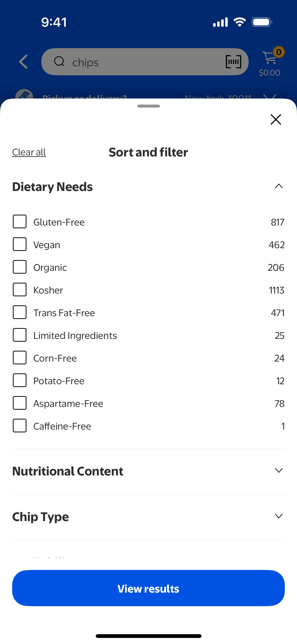Open the shopping cart icon

270,58
